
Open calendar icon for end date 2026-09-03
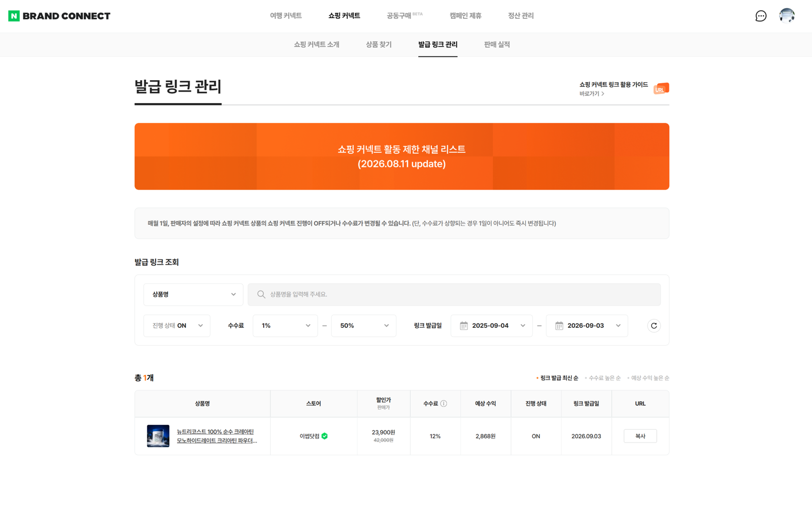(559, 326)
